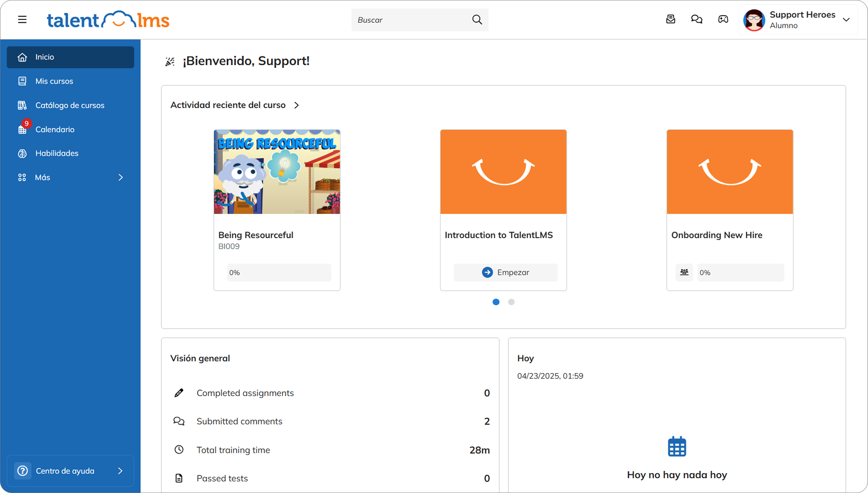
Task: Click the 28m training time value
Action: click(479, 450)
